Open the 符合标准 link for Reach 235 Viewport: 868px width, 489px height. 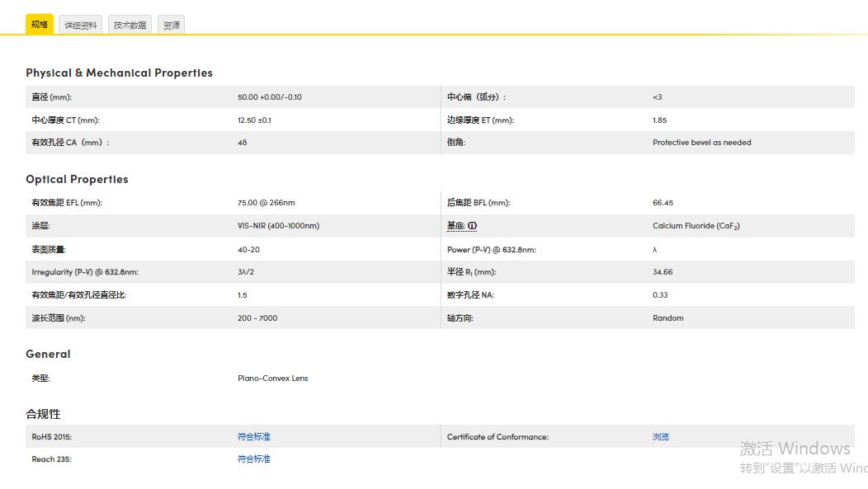(x=253, y=458)
